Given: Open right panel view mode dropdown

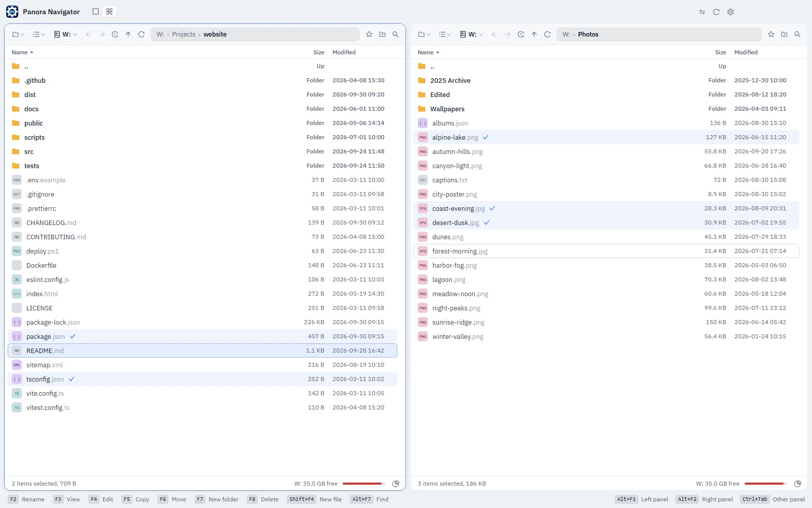Looking at the screenshot, I should click(x=445, y=35).
